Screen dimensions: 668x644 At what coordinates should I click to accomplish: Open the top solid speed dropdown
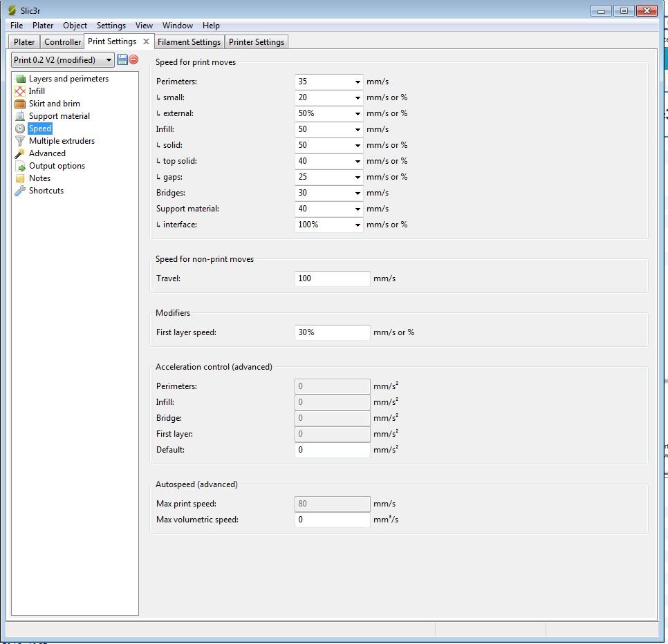click(358, 161)
